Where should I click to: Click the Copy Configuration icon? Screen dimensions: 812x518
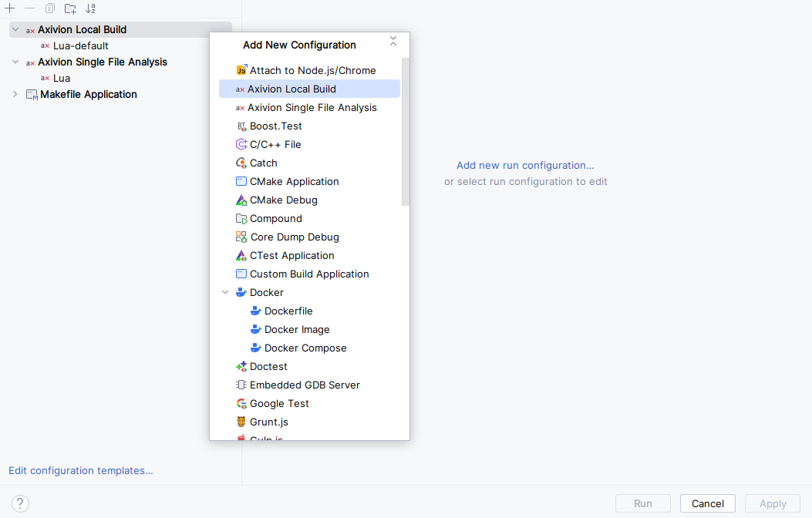tap(49, 8)
